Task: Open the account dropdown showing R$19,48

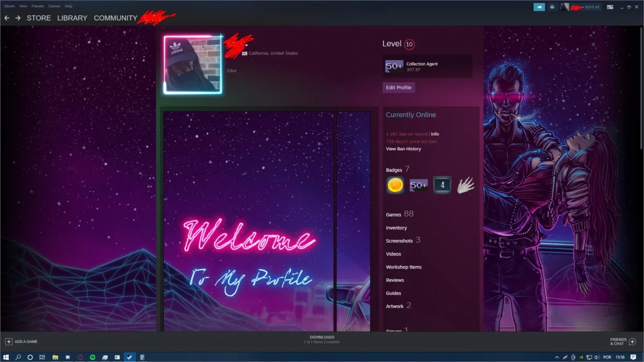Action: point(586,7)
